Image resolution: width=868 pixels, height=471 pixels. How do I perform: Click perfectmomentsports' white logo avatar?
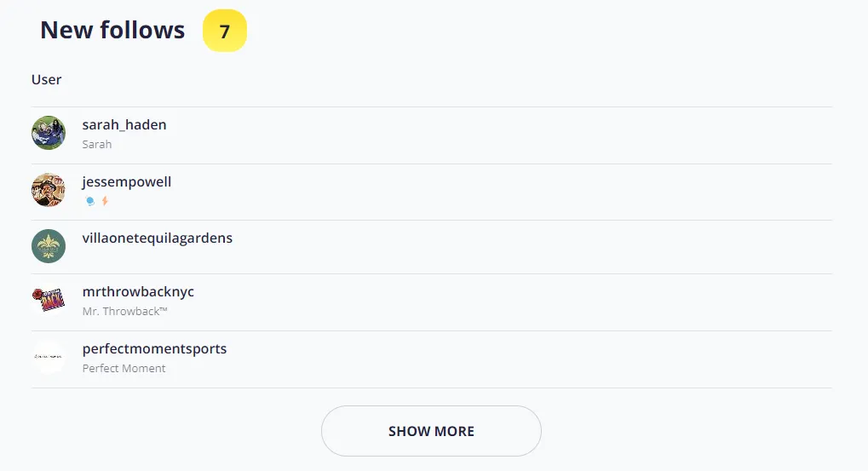pyautogui.click(x=49, y=357)
